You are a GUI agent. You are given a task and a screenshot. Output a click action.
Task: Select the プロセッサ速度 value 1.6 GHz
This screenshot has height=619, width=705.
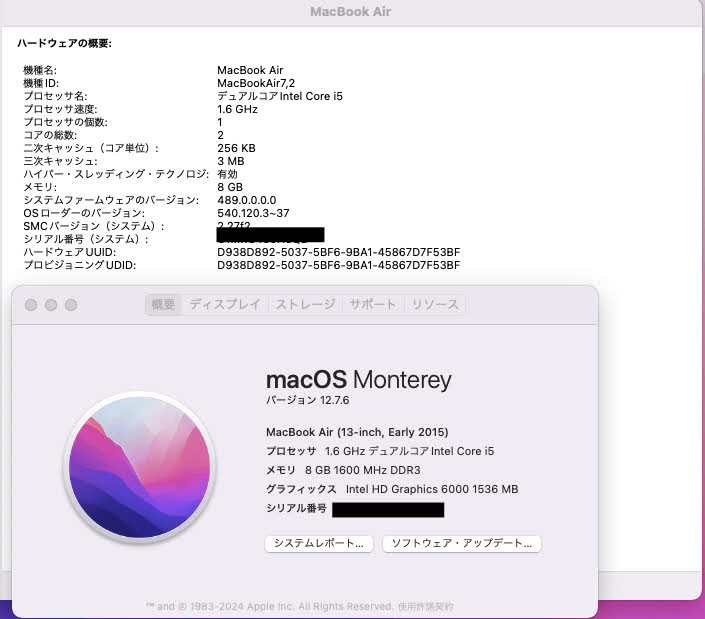coord(237,109)
